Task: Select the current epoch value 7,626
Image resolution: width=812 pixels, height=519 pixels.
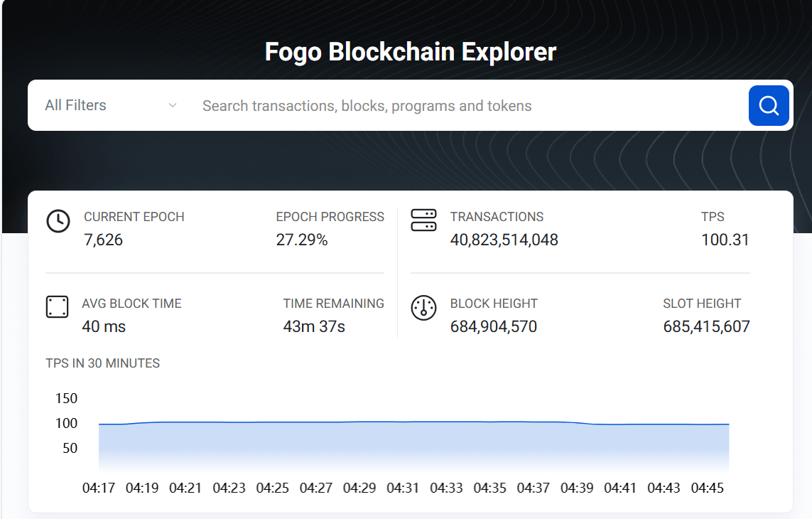Action: coord(103,240)
